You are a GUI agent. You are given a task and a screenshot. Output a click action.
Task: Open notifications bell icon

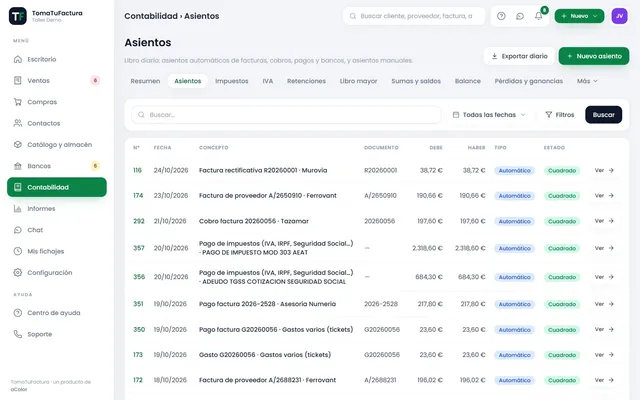click(x=539, y=16)
